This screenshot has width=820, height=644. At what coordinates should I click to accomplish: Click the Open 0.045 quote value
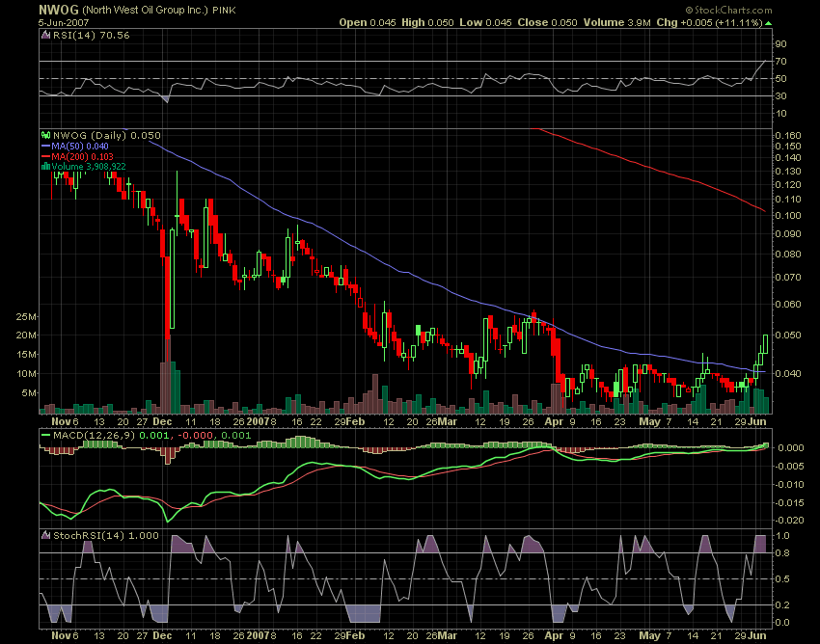click(x=368, y=22)
